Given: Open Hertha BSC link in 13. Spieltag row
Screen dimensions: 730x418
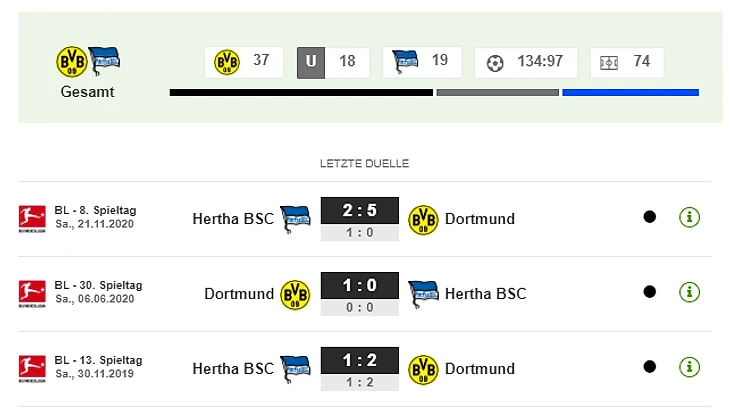Looking at the screenshot, I should point(233,369).
